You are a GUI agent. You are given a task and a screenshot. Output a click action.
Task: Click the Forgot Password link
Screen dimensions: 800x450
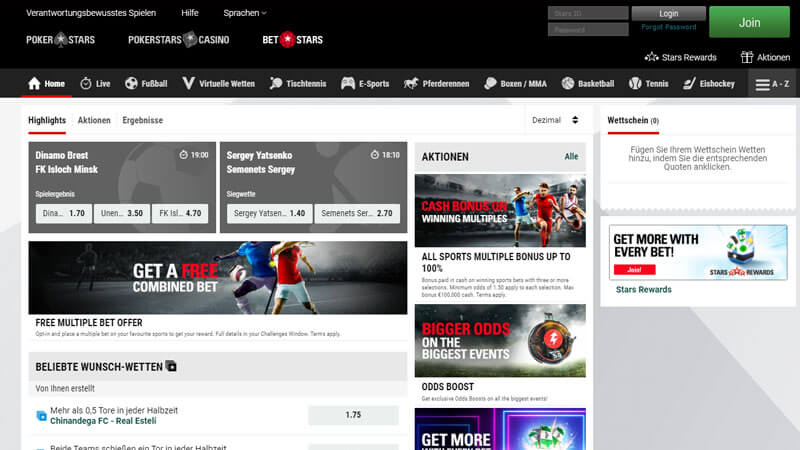[668, 27]
